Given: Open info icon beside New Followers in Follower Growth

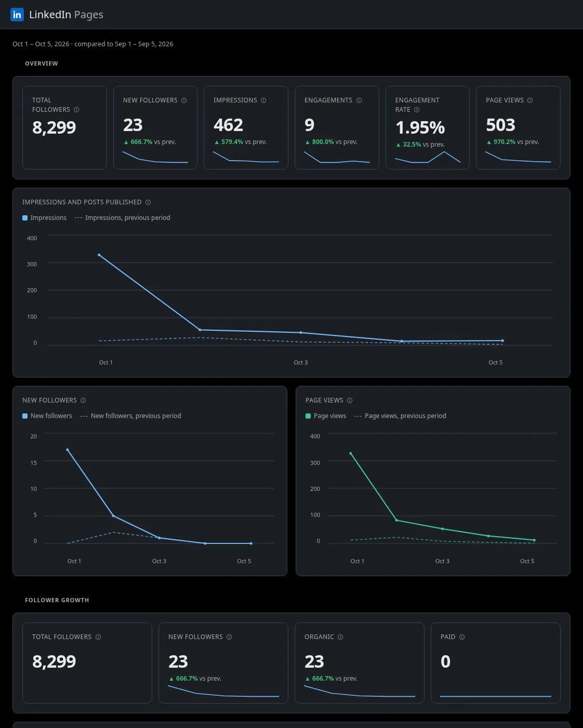Looking at the screenshot, I should tap(229, 637).
